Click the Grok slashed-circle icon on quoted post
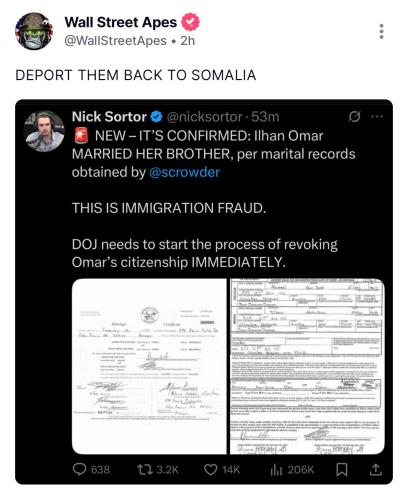Image resolution: width=408 pixels, height=500 pixels. [x=354, y=116]
